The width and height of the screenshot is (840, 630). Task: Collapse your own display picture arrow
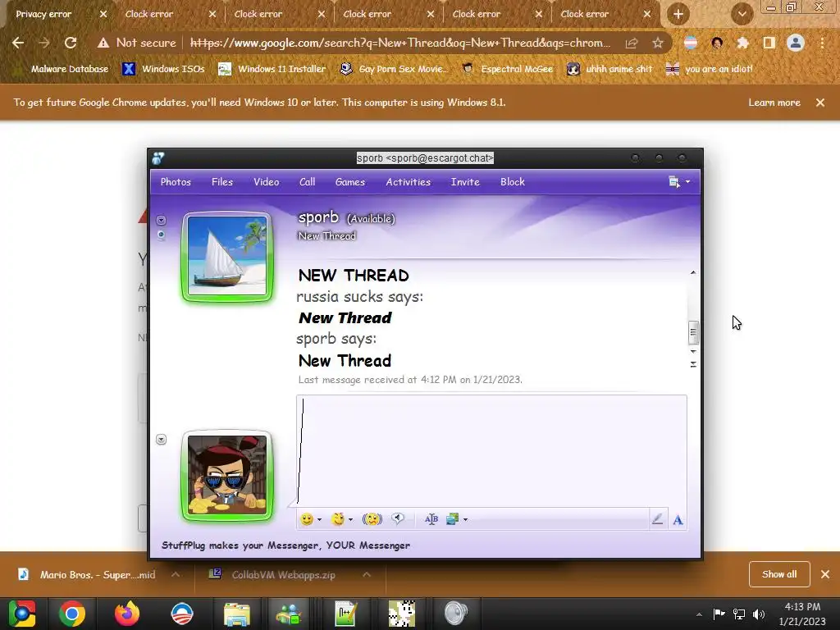(x=161, y=440)
